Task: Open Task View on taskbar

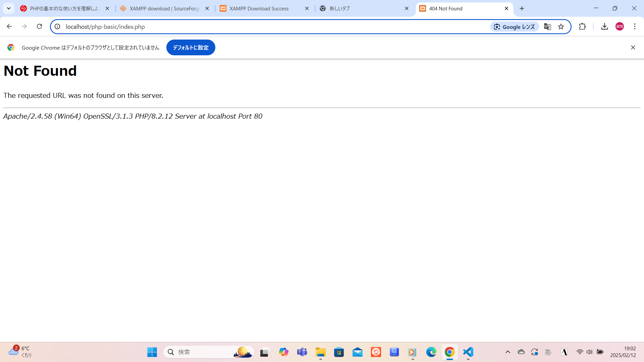Action: coord(265,352)
